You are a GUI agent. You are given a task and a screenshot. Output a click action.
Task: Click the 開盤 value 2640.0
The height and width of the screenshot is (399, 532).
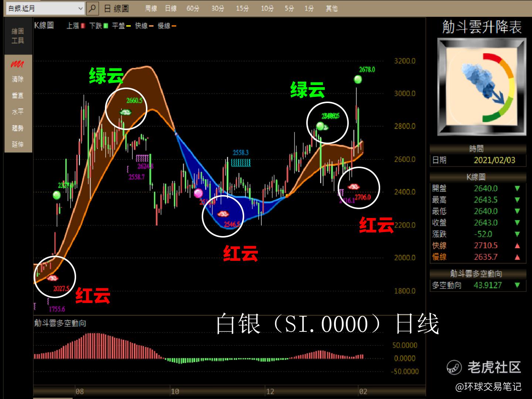point(486,188)
